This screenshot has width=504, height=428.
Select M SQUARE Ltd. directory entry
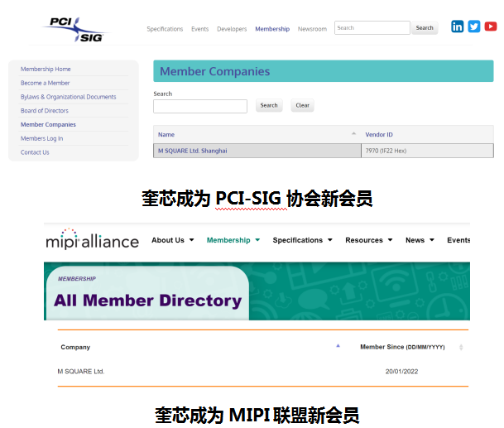(81, 372)
